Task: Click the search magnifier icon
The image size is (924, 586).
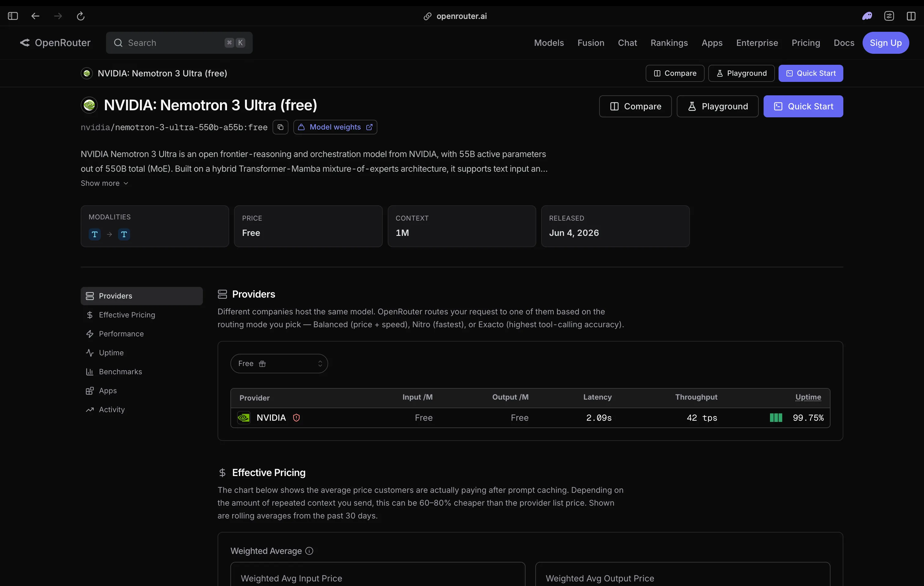Action: [x=118, y=42]
